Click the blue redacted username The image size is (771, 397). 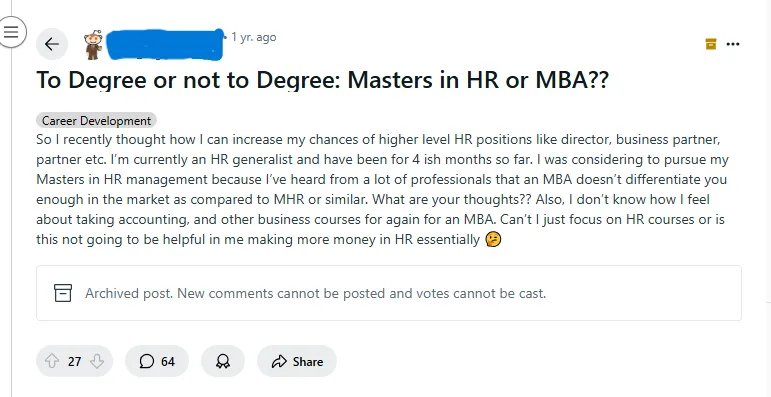[165, 45]
